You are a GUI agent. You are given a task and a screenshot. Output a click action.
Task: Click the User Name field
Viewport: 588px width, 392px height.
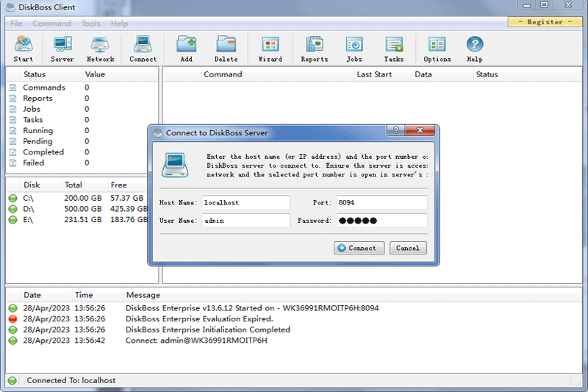[x=245, y=221]
